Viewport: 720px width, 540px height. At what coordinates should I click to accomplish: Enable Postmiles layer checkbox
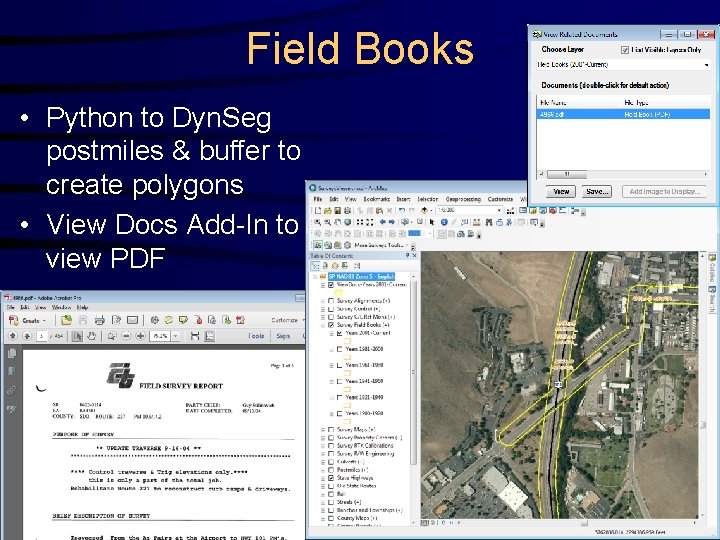(x=331, y=470)
